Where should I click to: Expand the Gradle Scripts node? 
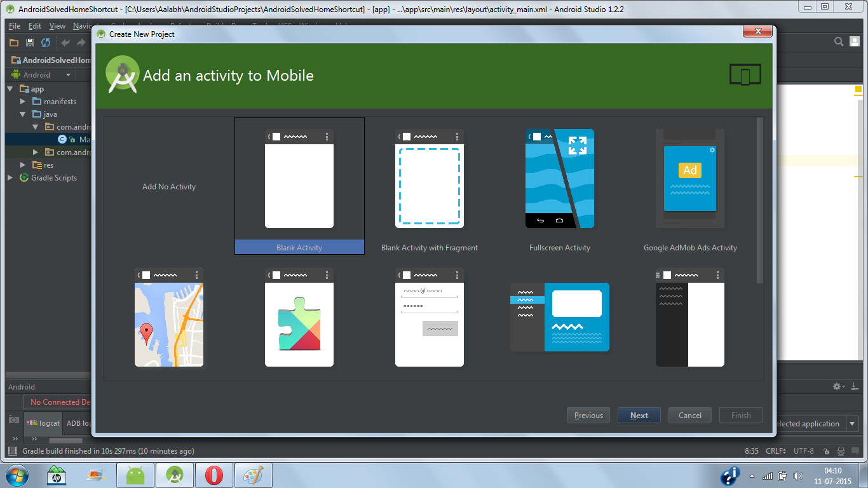coord(10,177)
